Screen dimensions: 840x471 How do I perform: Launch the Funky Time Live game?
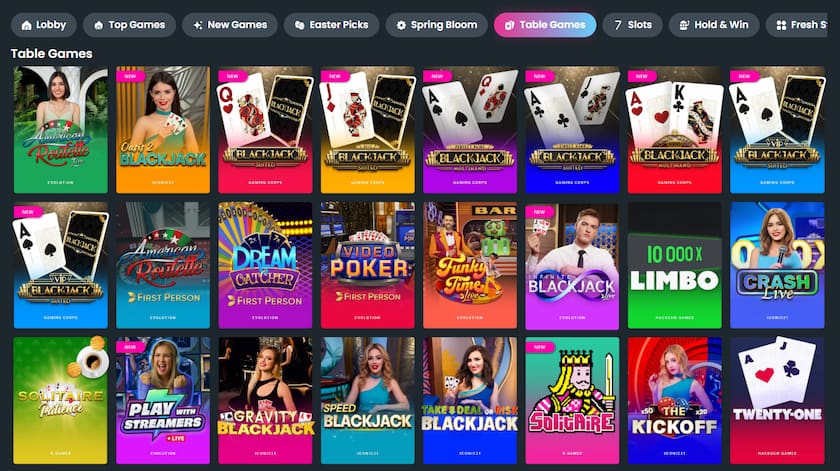click(x=470, y=265)
